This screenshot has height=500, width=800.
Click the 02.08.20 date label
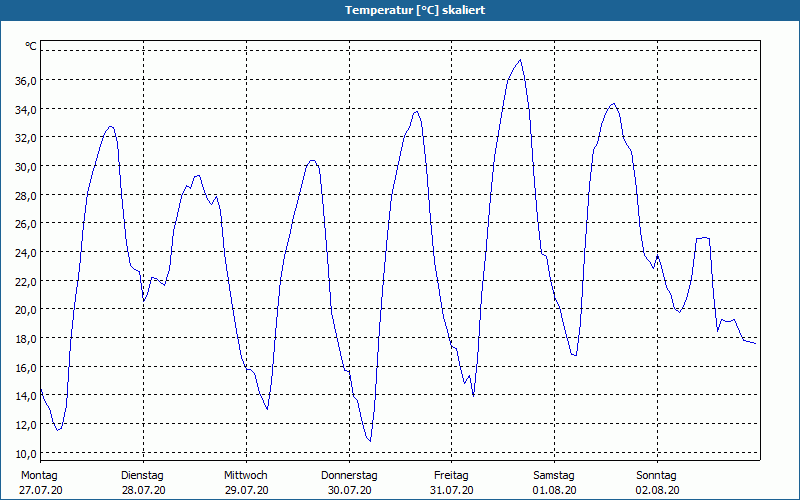point(657,490)
